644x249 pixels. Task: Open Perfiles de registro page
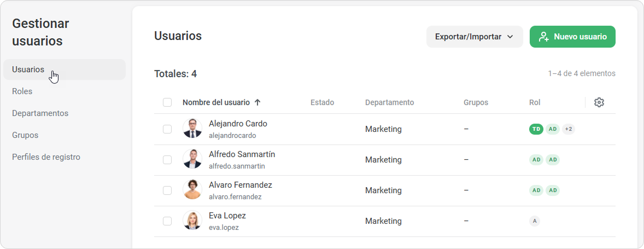(x=46, y=157)
